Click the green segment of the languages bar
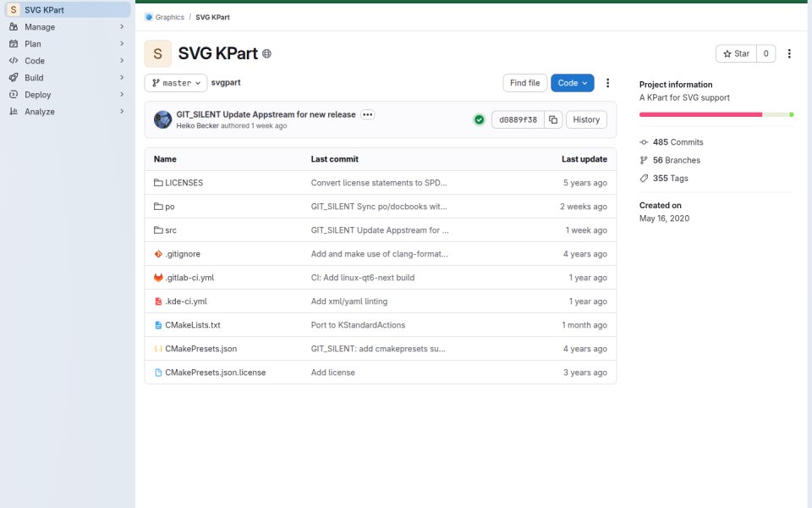 pyautogui.click(x=792, y=114)
